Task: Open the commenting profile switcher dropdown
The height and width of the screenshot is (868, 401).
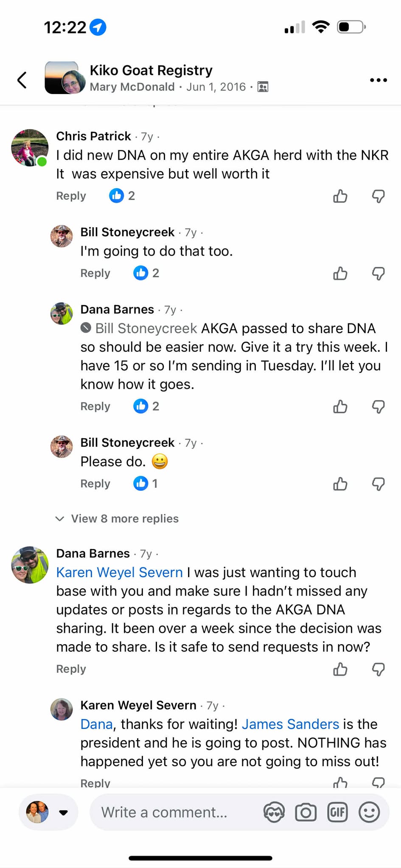Action: [x=63, y=812]
